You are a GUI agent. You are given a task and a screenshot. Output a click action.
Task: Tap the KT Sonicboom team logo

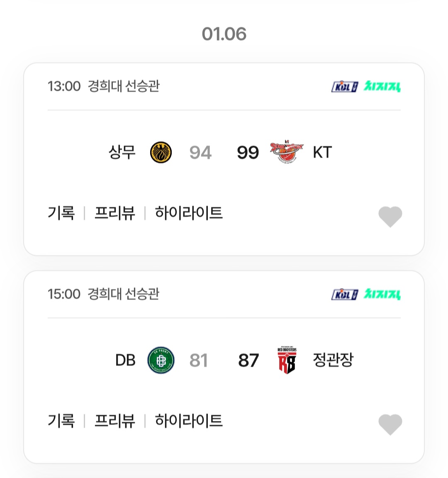[x=287, y=152]
